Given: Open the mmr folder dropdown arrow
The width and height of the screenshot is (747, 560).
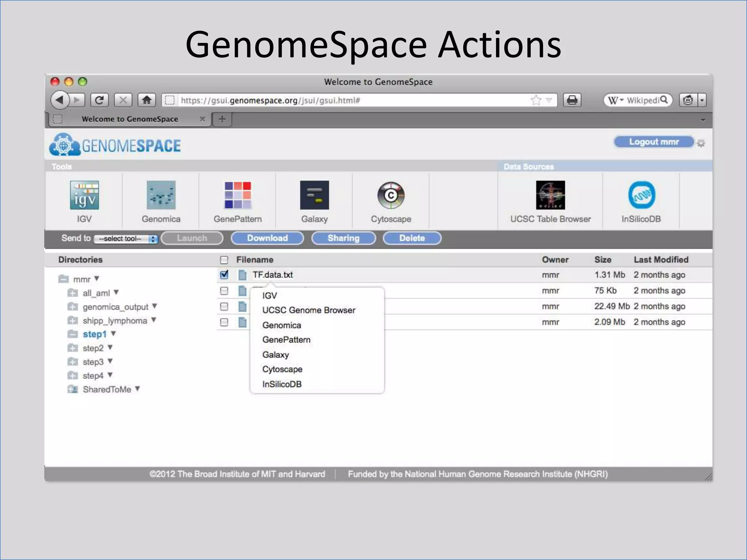Looking at the screenshot, I should tap(97, 279).
